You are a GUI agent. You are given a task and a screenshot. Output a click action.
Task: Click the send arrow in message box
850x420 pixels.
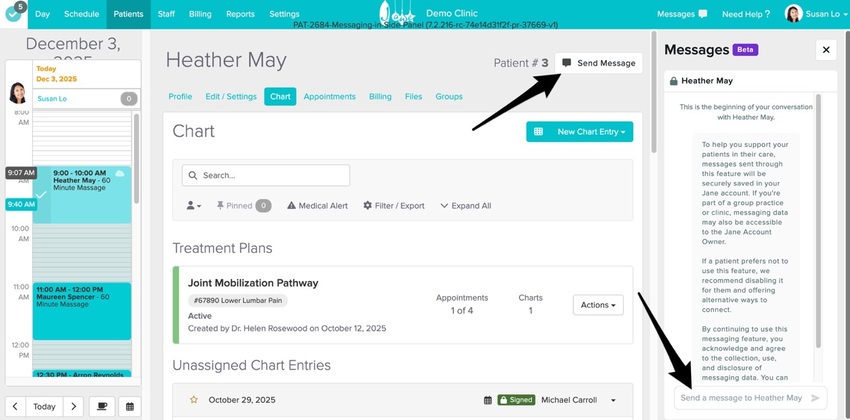[x=816, y=398]
